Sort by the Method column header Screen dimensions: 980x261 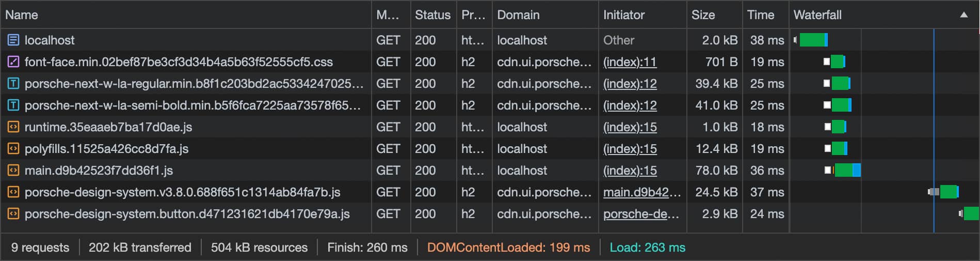tap(391, 14)
